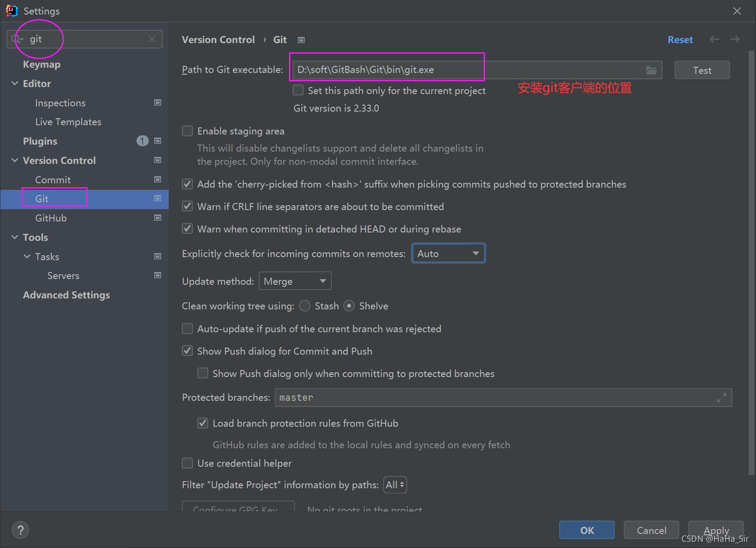Screen dimensions: 756x548
Task: Collapse the Editor tree section
Action: [15, 83]
